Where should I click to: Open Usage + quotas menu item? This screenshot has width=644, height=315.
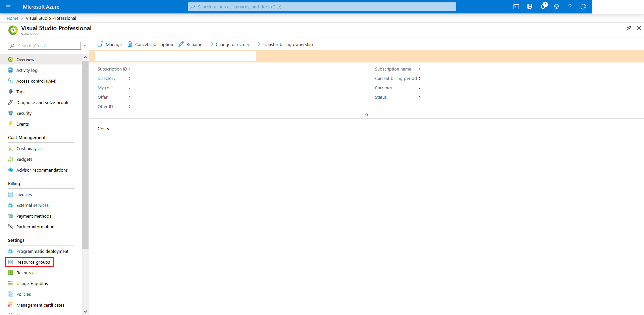[41, 283]
